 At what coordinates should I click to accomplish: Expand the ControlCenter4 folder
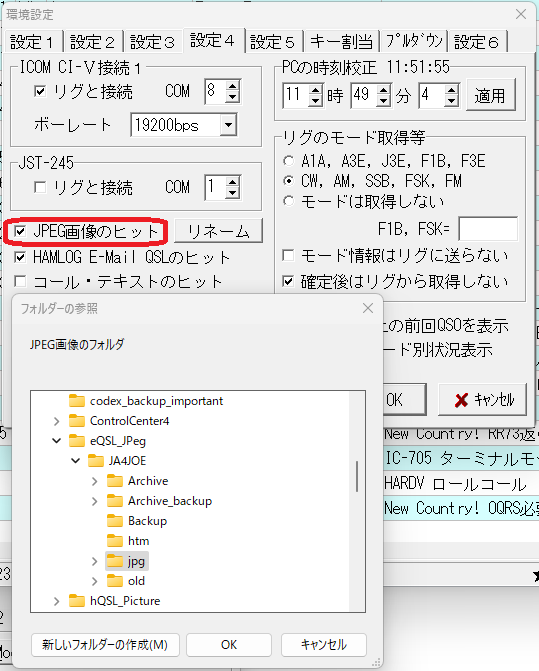(56, 421)
